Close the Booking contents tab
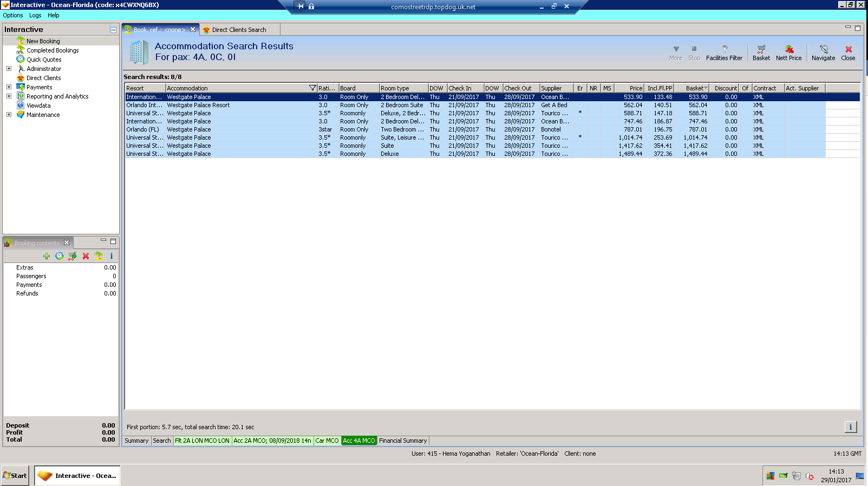Screen dimensions: 868x486 pos(67,242)
